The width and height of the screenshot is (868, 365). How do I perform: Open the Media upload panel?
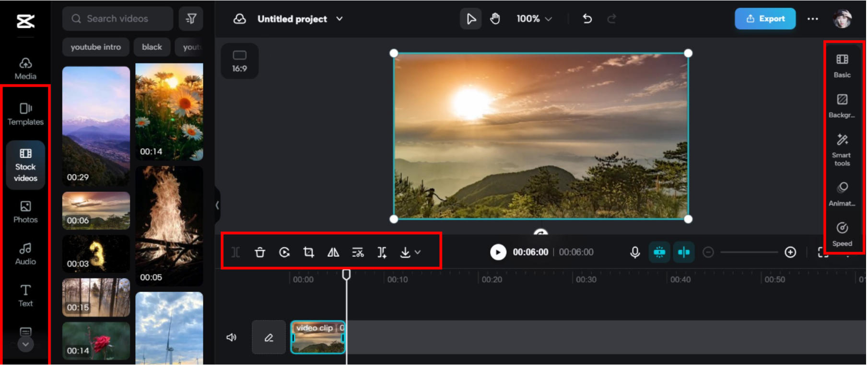(25, 68)
